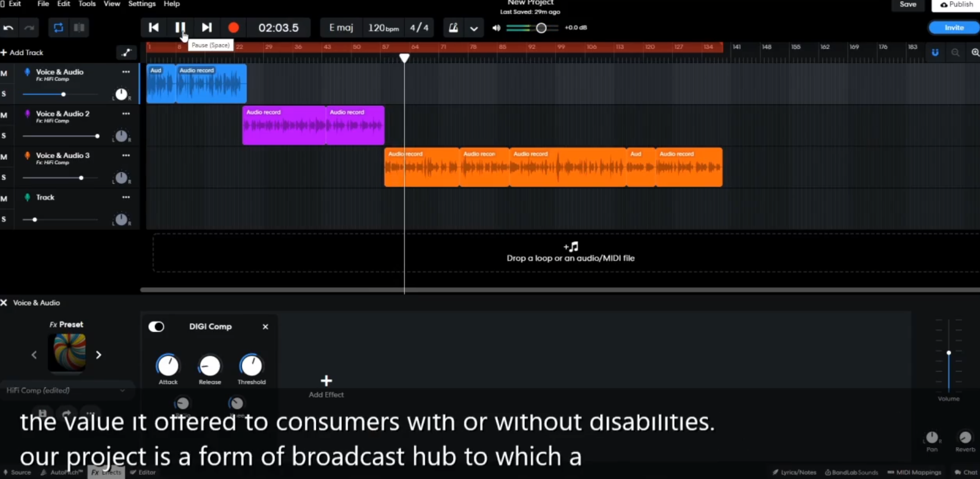This screenshot has width=980, height=479.
Task: Publish the project
Action: coord(957,5)
